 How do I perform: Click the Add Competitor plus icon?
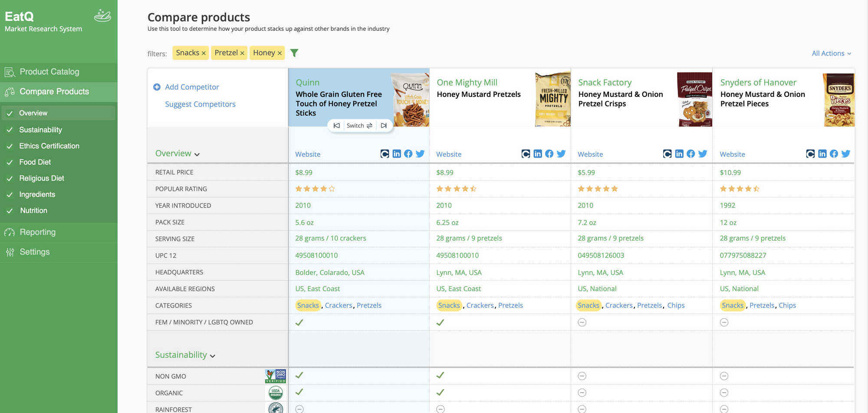(x=157, y=87)
